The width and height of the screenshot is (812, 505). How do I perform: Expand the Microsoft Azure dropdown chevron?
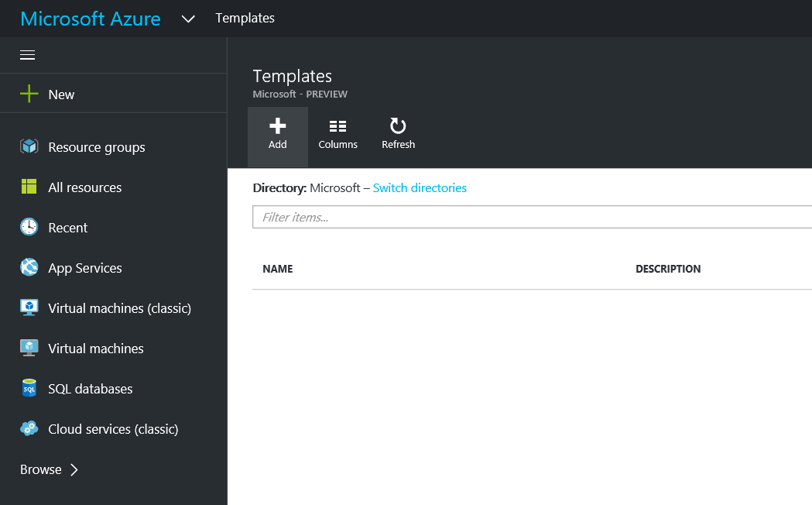pos(188,19)
